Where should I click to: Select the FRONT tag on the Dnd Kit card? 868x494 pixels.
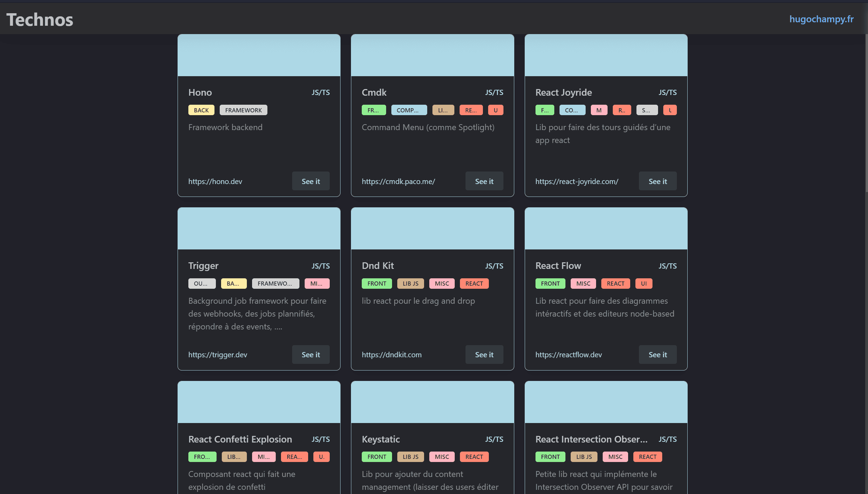376,283
